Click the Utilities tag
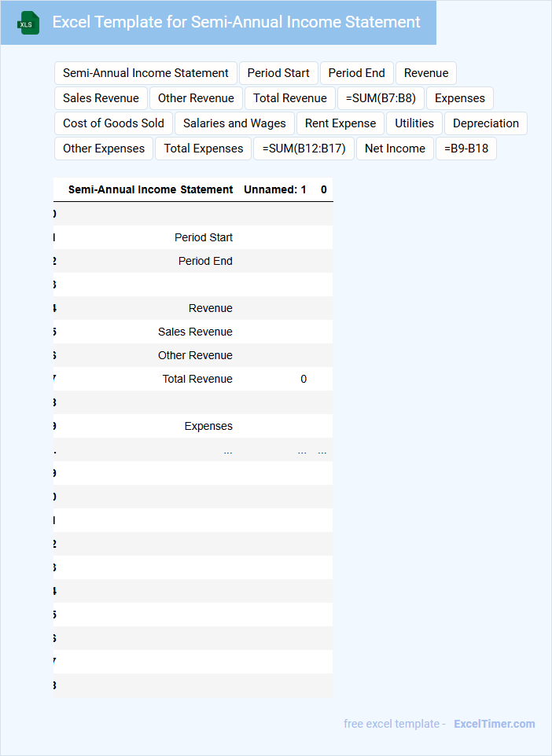The height and width of the screenshot is (756, 552). tap(414, 123)
